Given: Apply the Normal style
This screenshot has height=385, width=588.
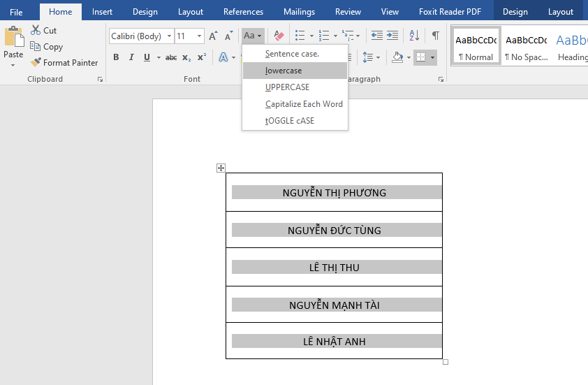Looking at the screenshot, I should [x=476, y=46].
